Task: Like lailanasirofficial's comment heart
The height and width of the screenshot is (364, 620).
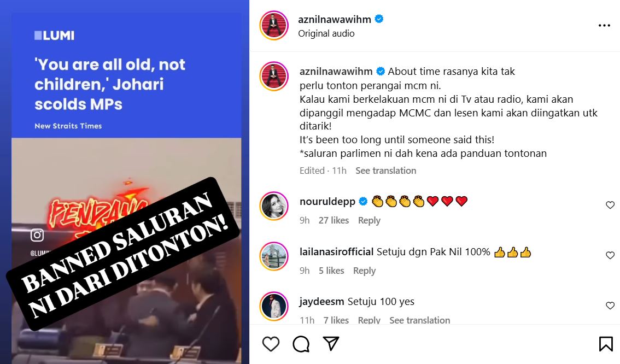Action: click(x=610, y=255)
